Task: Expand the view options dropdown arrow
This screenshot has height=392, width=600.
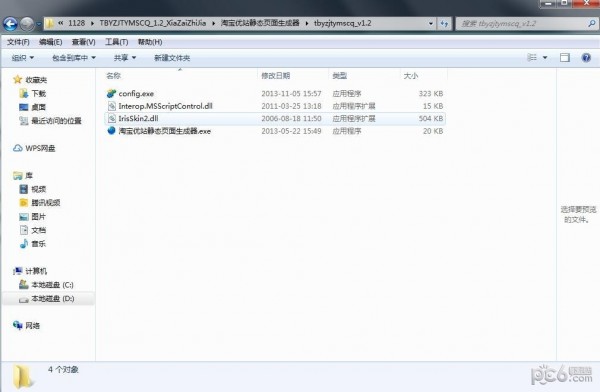Action: pos(545,58)
